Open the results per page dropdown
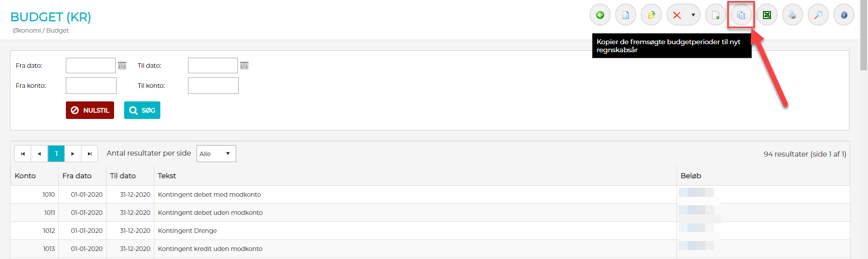 pos(216,154)
